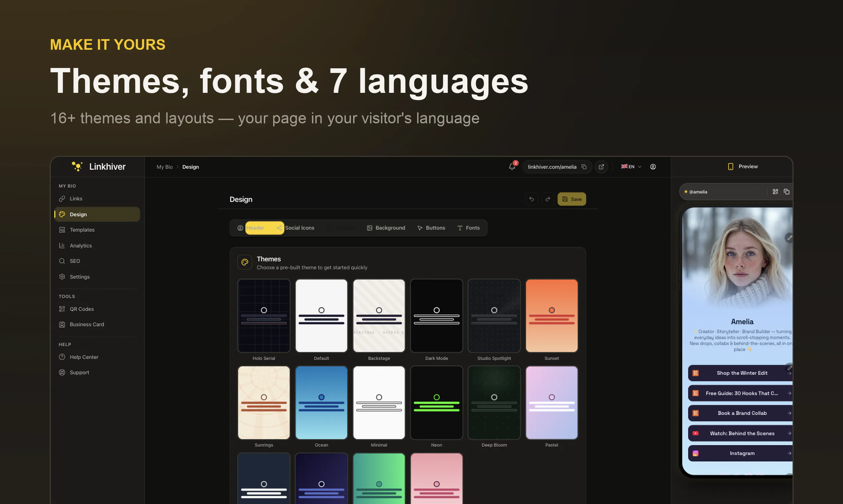The height and width of the screenshot is (504, 843).
Task: Open the notifications bell
Action: [x=512, y=167]
